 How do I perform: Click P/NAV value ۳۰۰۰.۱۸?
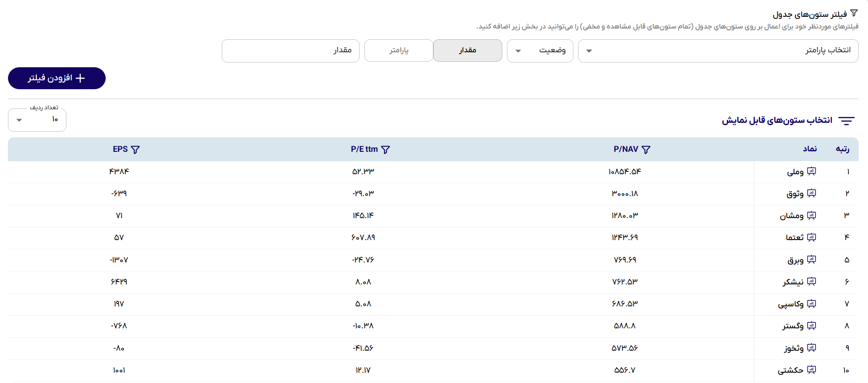click(625, 193)
